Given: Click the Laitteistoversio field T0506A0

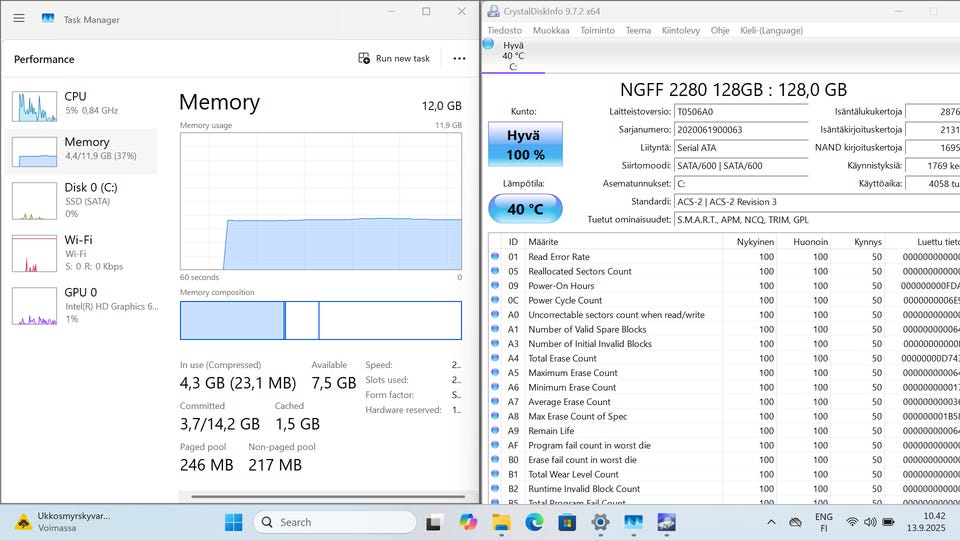Looking at the screenshot, I should (x=741, y=111).
